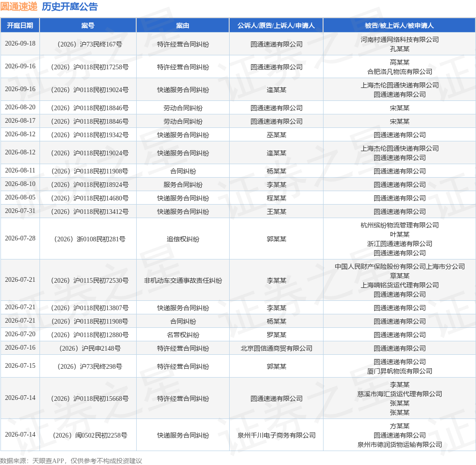
Task: Select the 2026-08-20 date cell
Action: pos(20,107)
